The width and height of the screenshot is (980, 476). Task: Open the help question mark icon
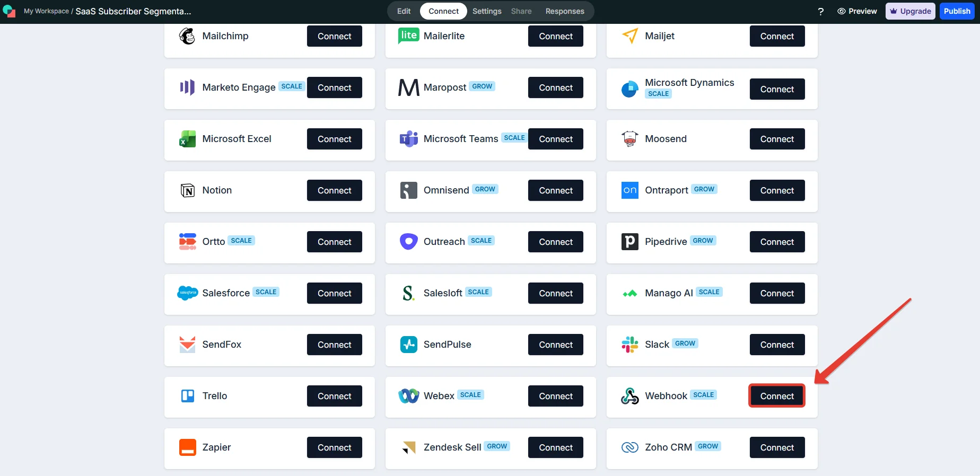(x=821, y=11)
